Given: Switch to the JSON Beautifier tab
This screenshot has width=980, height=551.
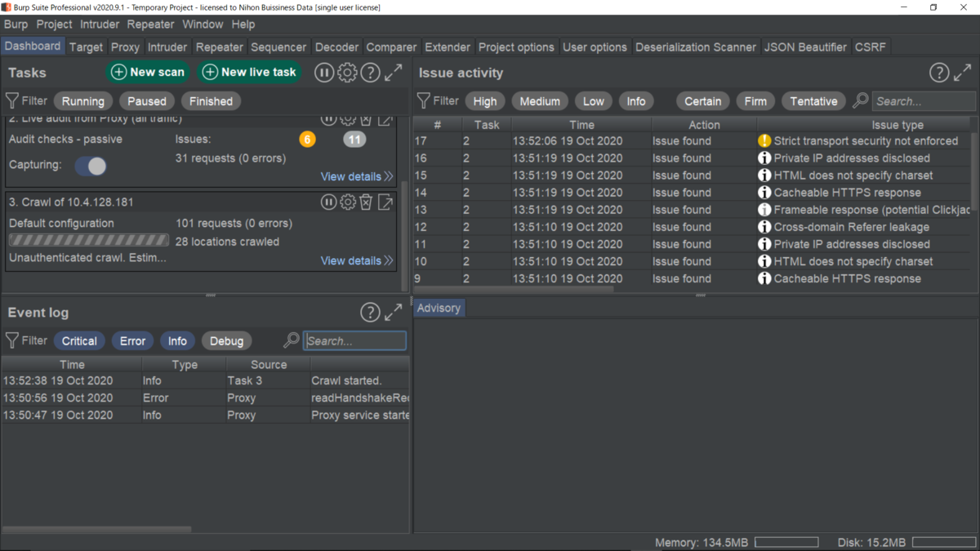Looking at the screenshot, I should (x=806, y=47).
